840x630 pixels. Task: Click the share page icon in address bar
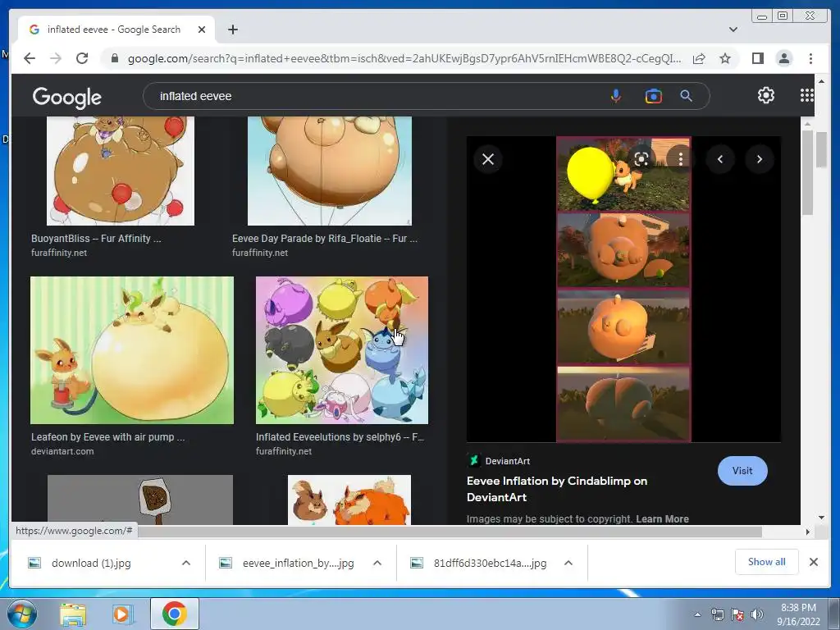699,58
